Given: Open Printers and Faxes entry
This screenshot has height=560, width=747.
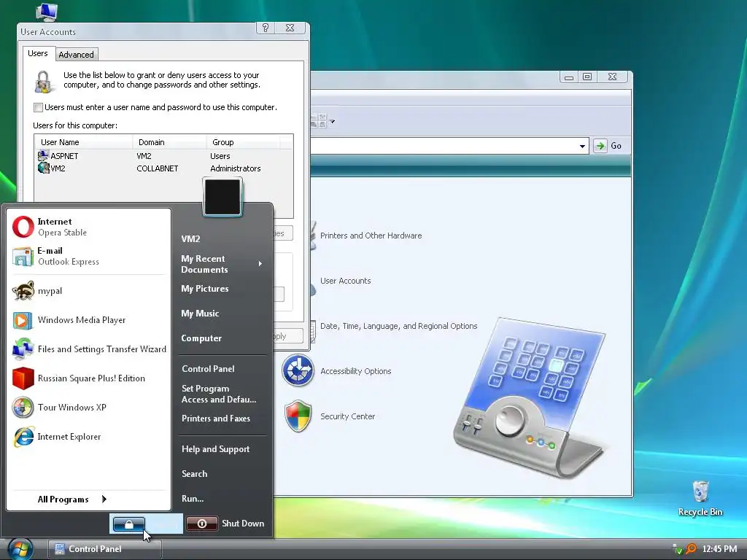Looking at the screenshot, I should 216,418.
